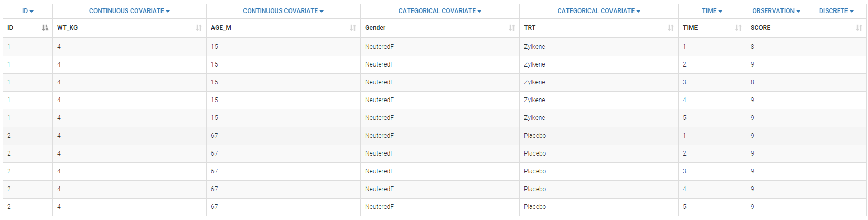Screen dimensions: 868x220
Task: Select the AGE_M value 67 in the last row
Action: pyautogui.click(x=215, y=207)
